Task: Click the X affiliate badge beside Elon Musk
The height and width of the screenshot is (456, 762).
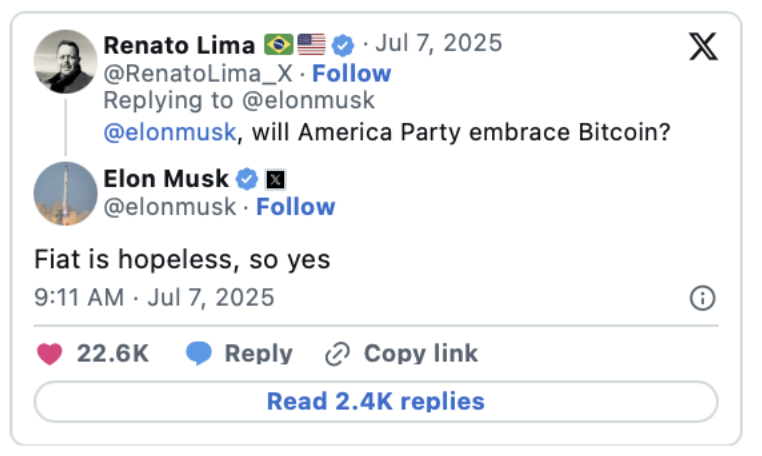Action: click(x=275, y=180)
